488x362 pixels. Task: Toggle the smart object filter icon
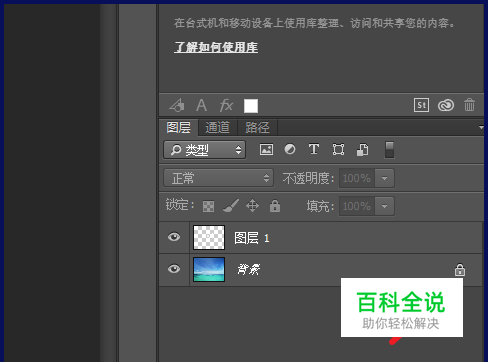coord(363,149)
